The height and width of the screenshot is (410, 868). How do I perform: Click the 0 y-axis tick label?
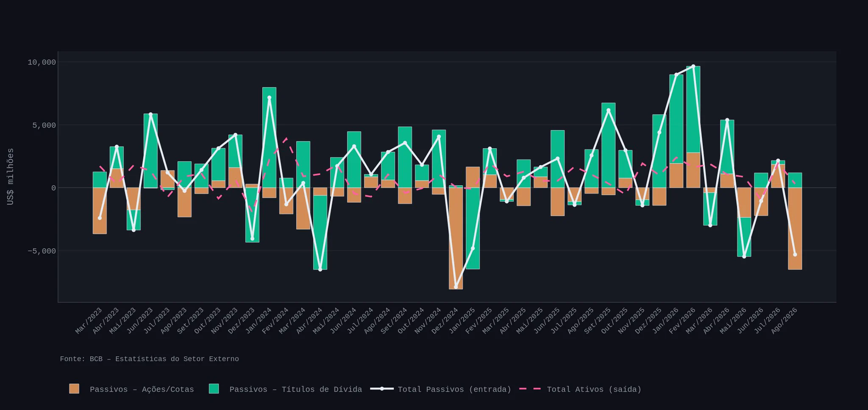(54, 188)
